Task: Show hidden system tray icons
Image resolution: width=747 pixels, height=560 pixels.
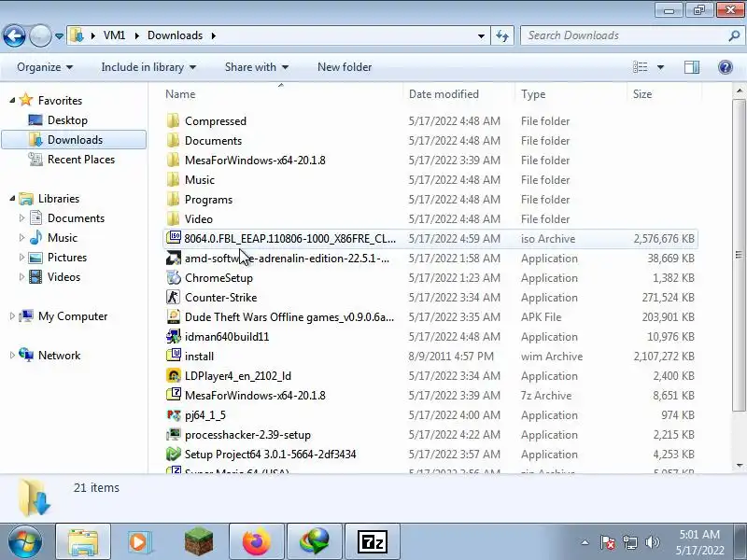Action: pos(585,542)
